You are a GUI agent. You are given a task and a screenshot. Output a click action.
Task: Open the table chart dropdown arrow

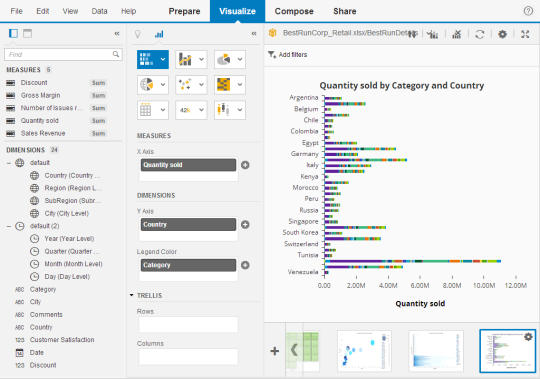point(163,110)
